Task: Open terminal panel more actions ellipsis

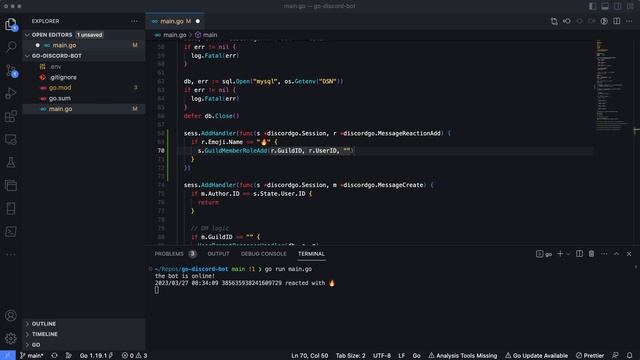Action: point(604,254)
